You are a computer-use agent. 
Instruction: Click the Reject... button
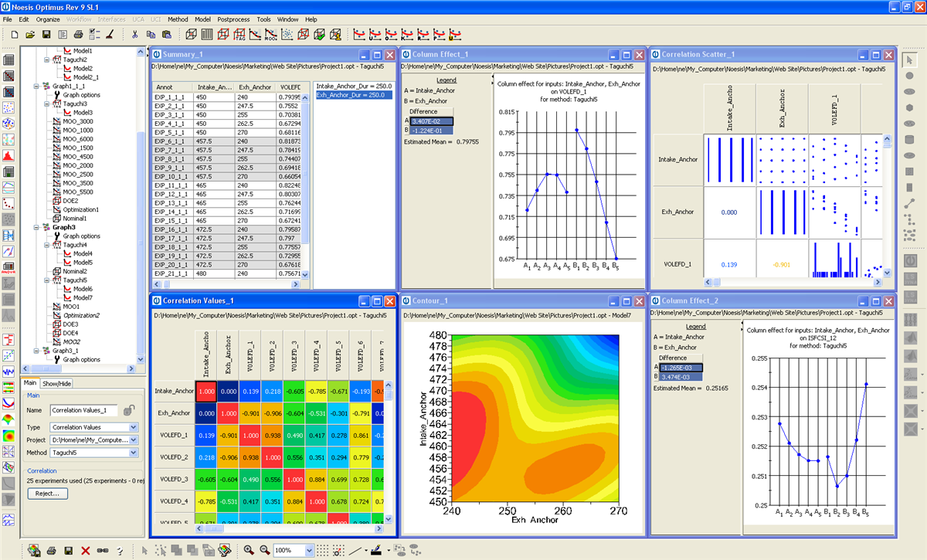(47, 494)
